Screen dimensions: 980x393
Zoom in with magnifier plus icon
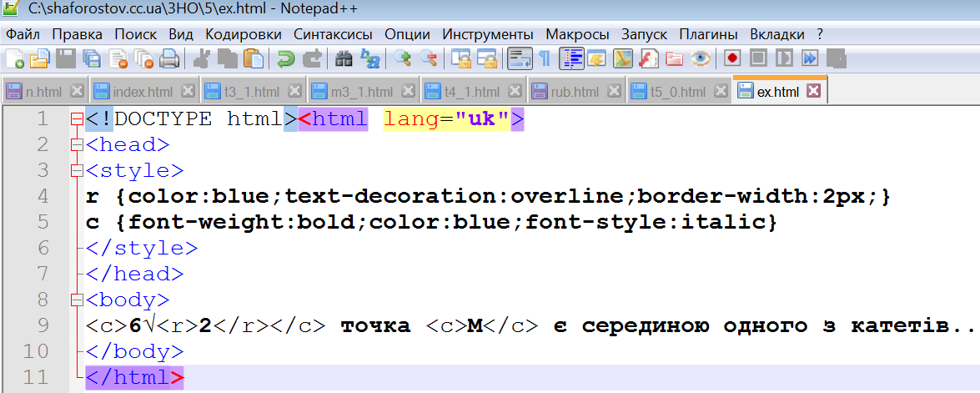[404, 58]
